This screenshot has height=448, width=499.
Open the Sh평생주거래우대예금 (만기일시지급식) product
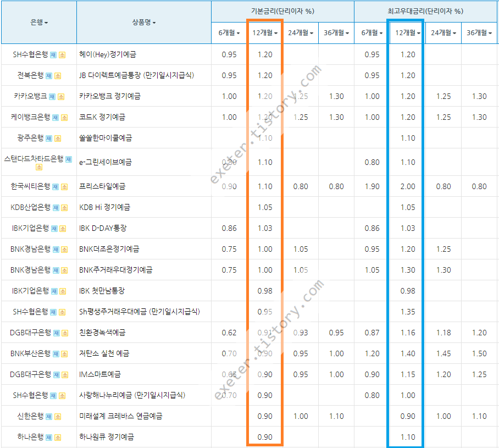pos(140,312)
